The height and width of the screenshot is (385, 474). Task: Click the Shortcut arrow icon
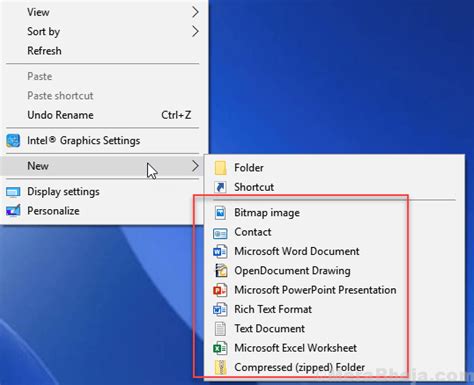click(220, 187)
